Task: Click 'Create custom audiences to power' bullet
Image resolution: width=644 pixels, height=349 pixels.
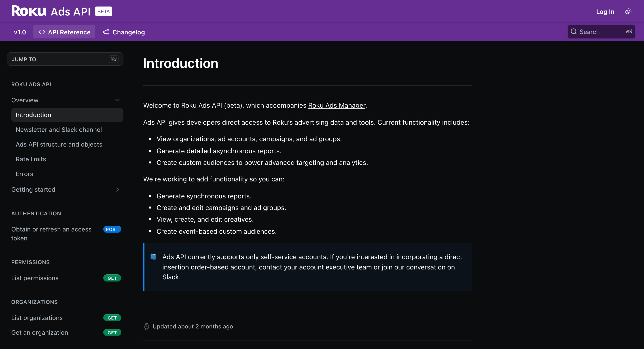Action: (262, 163)
